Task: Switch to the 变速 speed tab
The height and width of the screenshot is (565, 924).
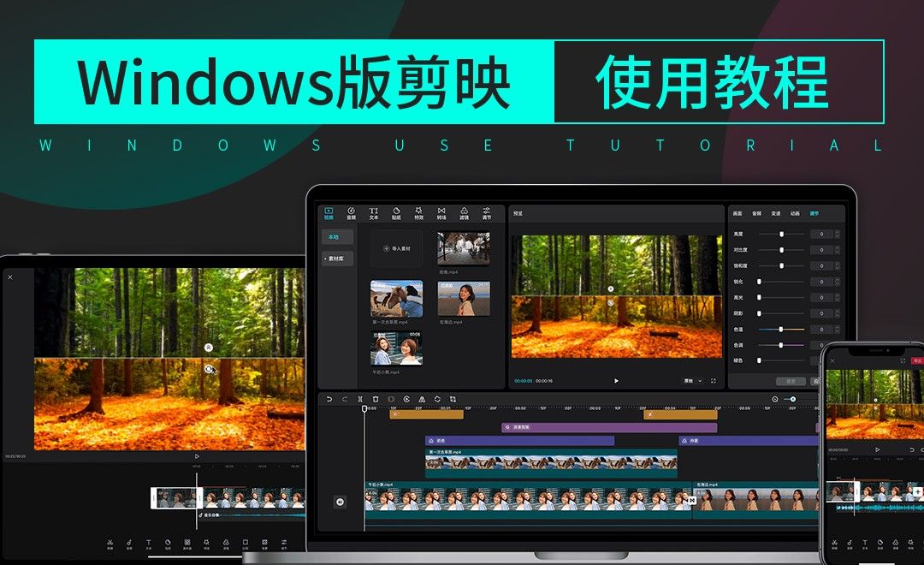Action: [x=776, y=213]
